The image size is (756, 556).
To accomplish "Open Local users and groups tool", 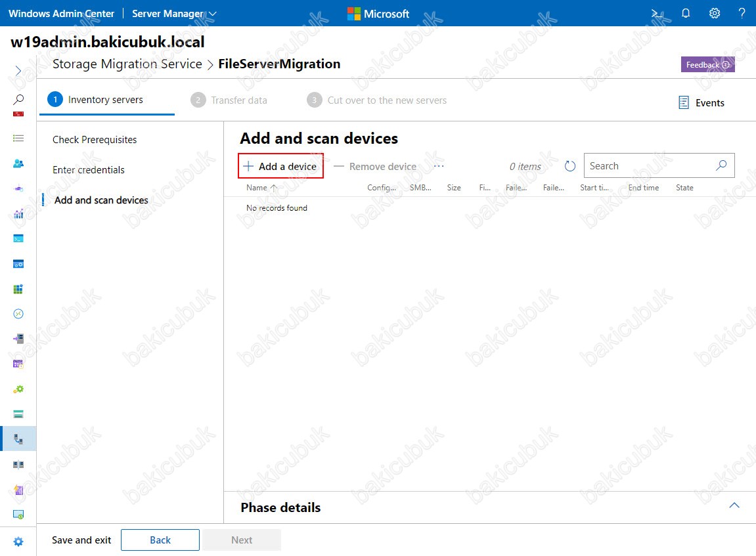I will [18, 163].
